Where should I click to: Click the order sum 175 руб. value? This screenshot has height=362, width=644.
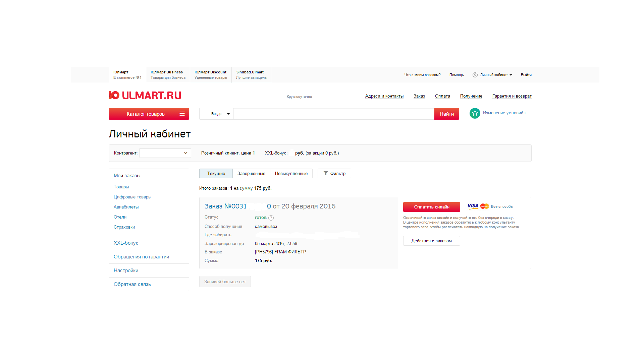pos(263,260)
